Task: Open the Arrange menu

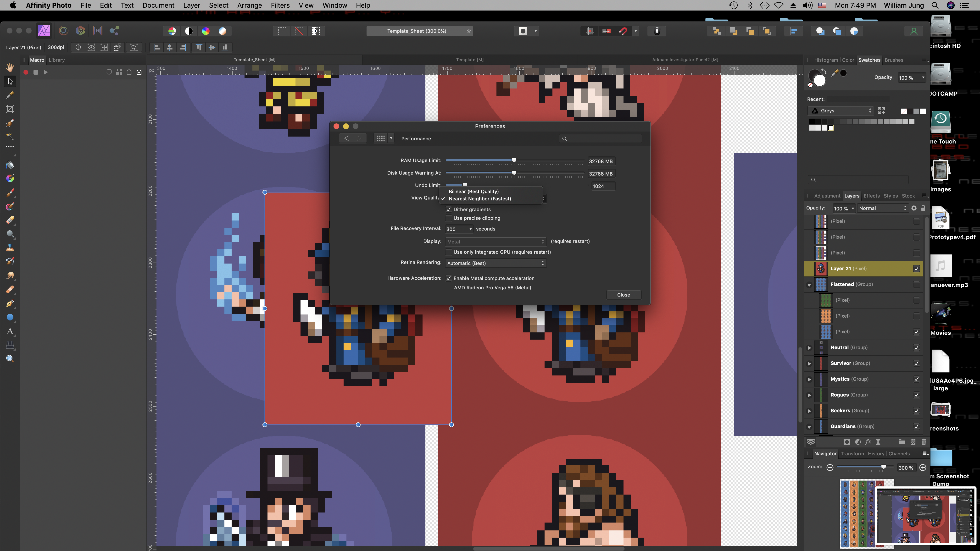Action: pyautogui.click(x=249, y=5)
